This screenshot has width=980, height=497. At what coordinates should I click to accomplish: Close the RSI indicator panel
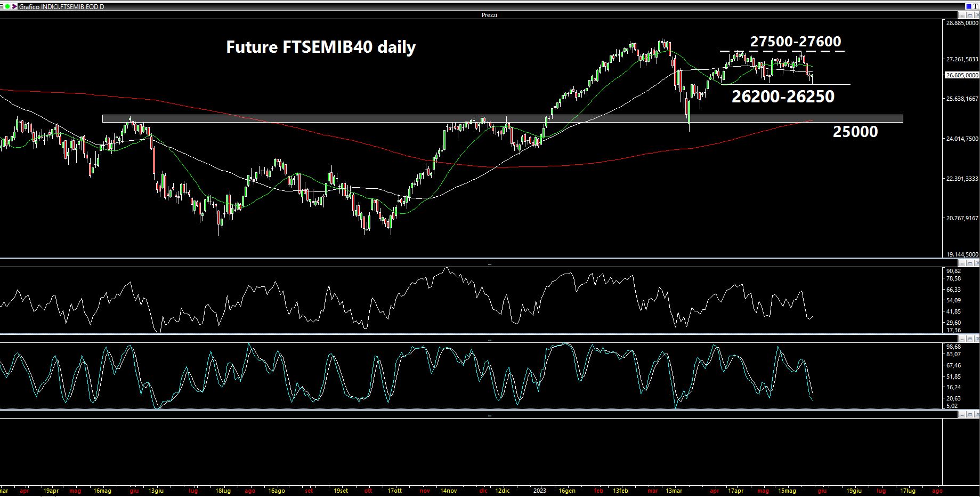977,263
